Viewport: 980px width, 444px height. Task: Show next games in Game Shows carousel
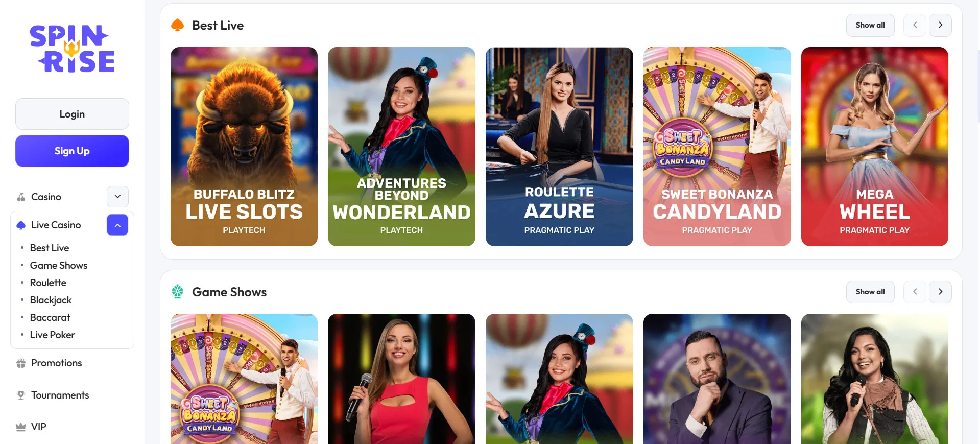tap(940, 292)
